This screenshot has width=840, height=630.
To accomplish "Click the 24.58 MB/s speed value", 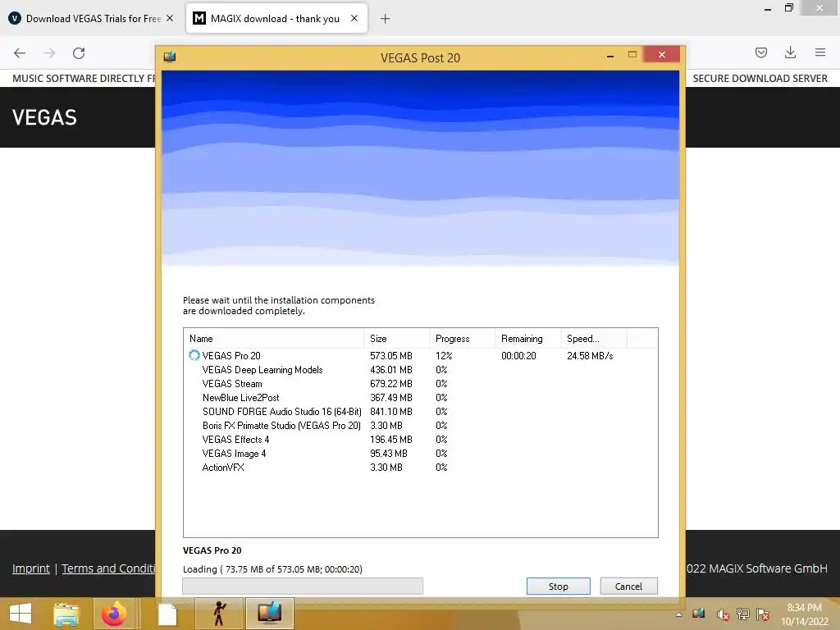I will click(590, 356).
